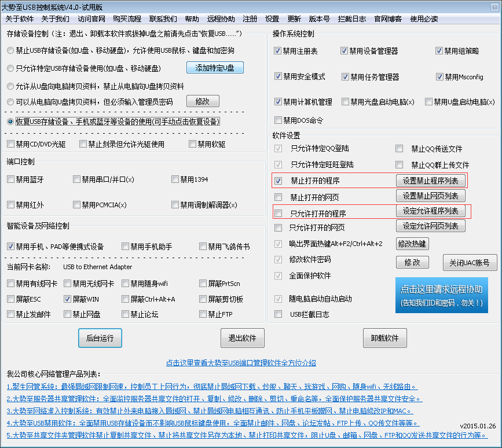This screenshot has width=502, height=448.
Task: Toggle the 禁用蓝牙 checkbox
Action: click(11, 179)
